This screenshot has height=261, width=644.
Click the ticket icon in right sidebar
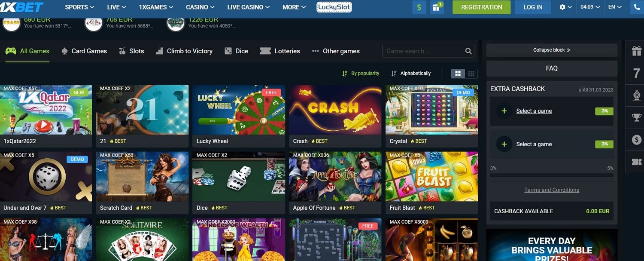[636, 162]
